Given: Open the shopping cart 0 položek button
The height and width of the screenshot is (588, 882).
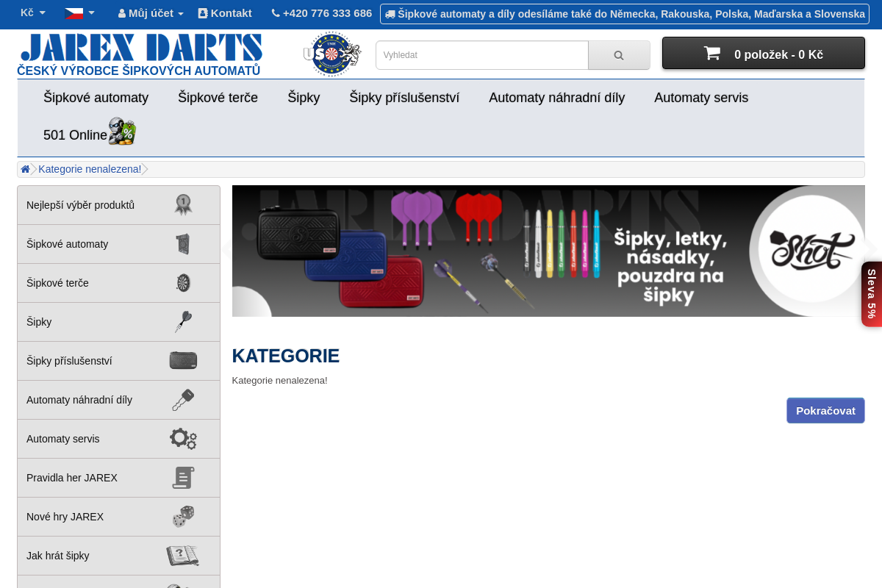Looking at the screenshot, I should (x=763, y=54).
